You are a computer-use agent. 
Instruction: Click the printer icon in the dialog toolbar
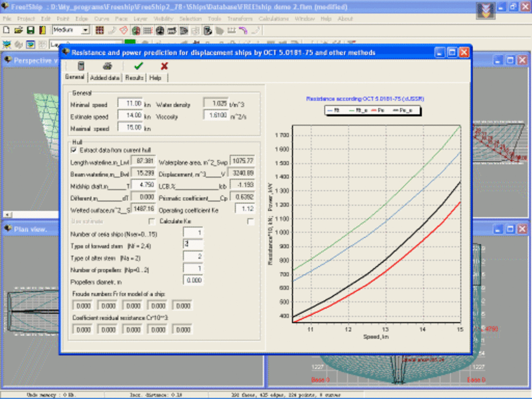point(107,66)
